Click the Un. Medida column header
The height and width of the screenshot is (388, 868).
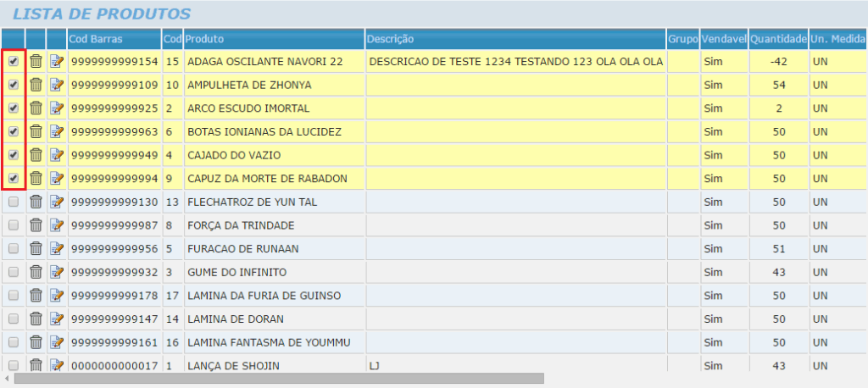click(x=838, y=39)
